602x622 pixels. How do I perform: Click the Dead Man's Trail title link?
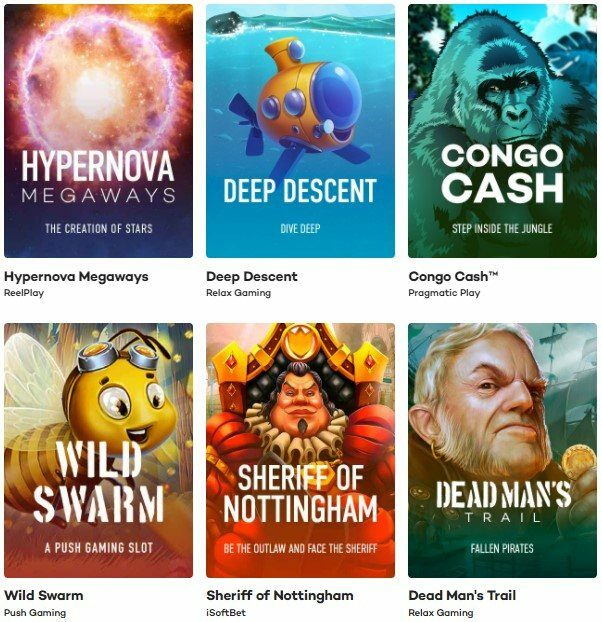point(462,595)
